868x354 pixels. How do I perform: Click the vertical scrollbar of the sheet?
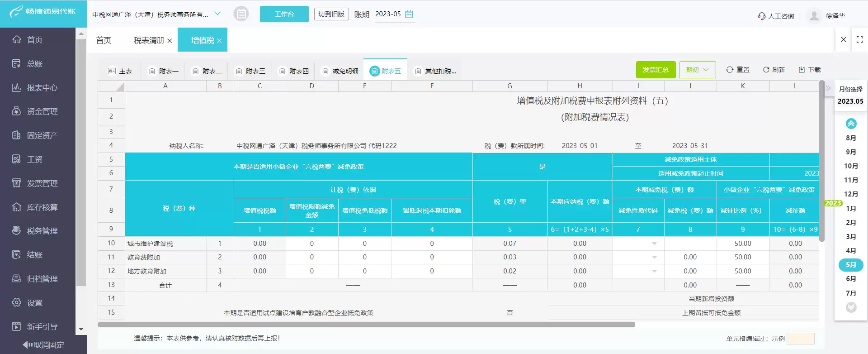click(822, 161)
